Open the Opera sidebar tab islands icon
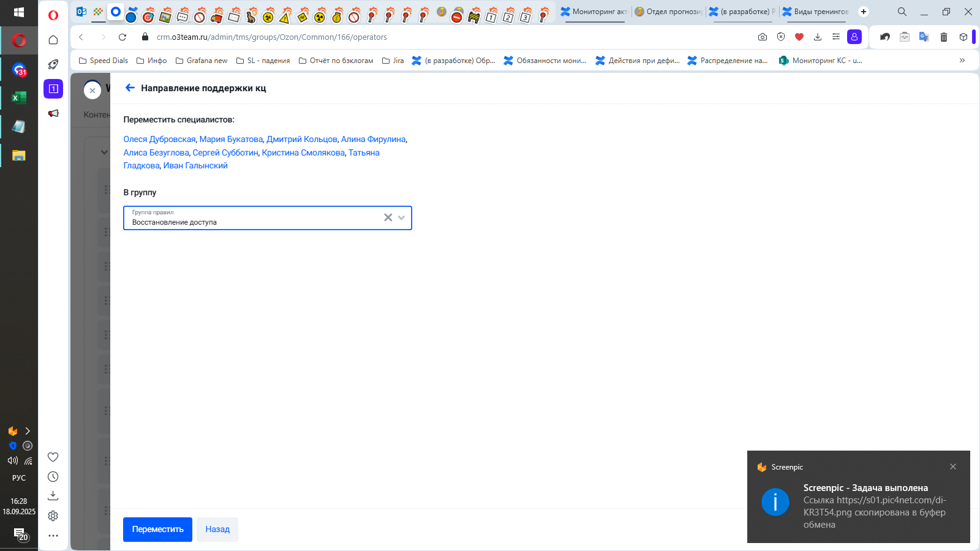980x551 pixels. [53, 89]
